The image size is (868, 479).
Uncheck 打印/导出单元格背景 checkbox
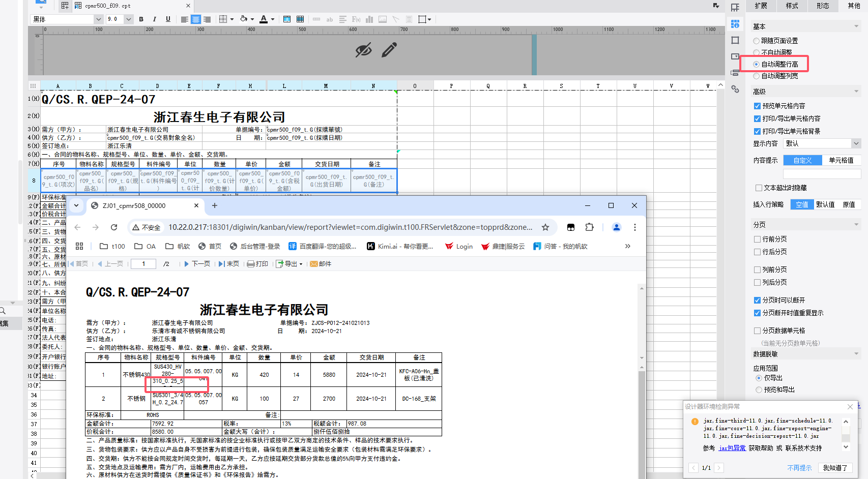coord(757,131)
